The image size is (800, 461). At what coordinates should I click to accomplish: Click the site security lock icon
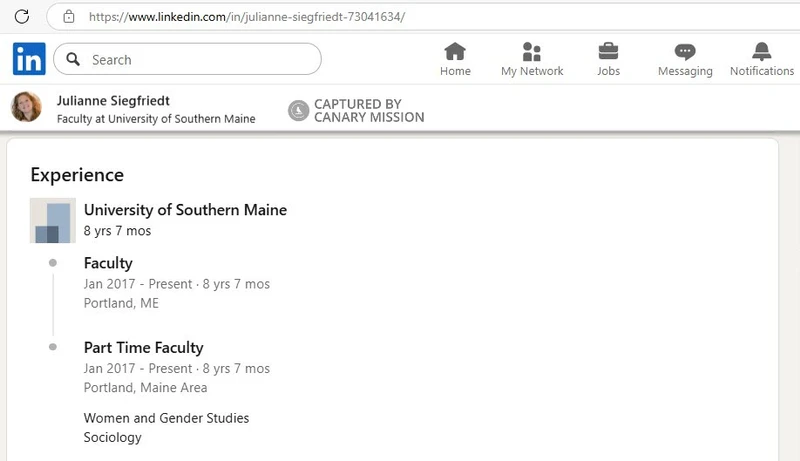(x=68, y=17)
